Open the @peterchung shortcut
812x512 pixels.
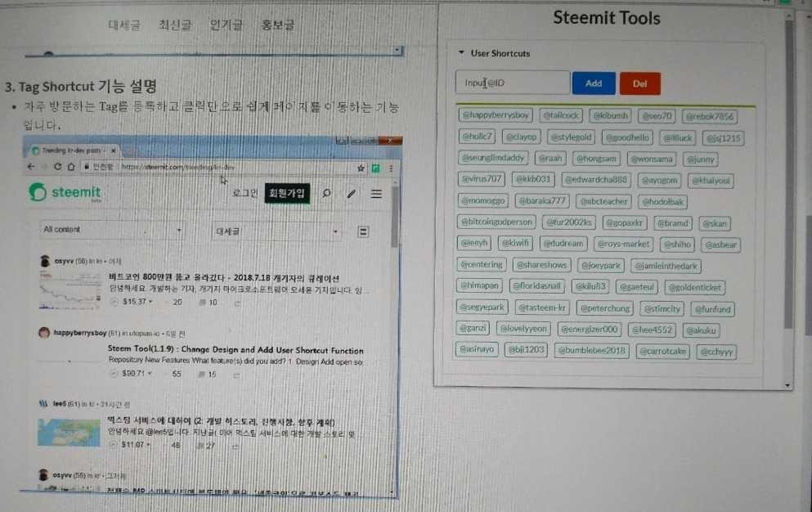pyautogui.click(x=605, y=308)
